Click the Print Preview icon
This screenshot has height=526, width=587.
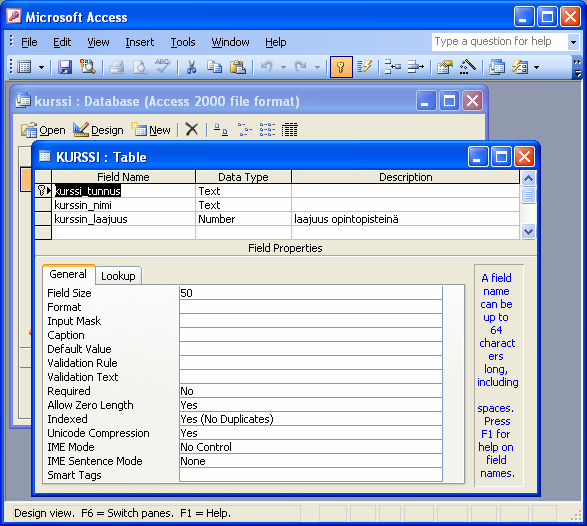pyautogui.click(x=140, y=67)
